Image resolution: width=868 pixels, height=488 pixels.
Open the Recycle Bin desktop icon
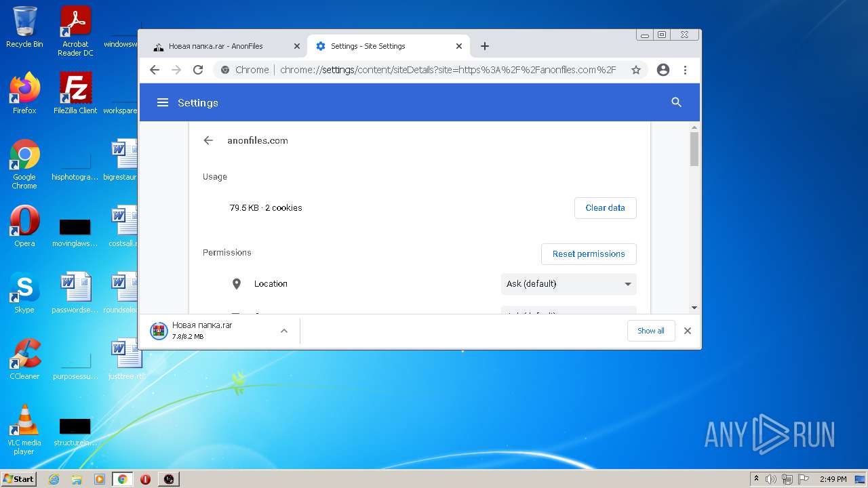pyautogui.click(x=24, y=27)
